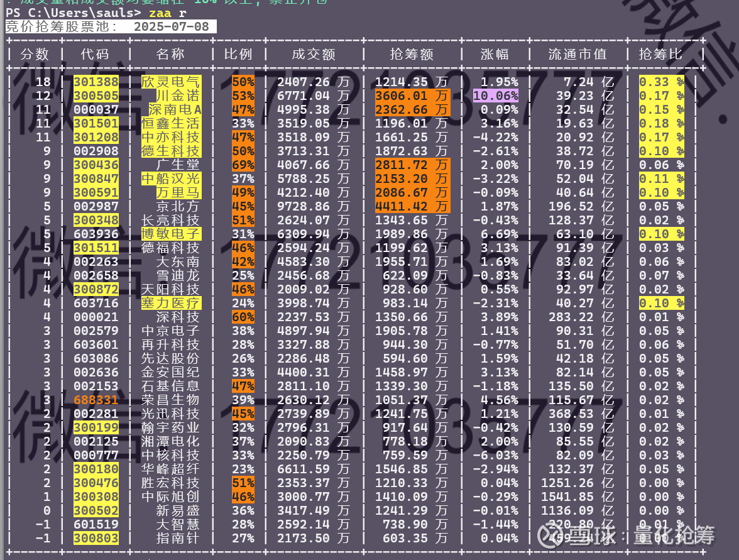Image resolution: width=739 pixels, height=560 pixels.
Task: Select the amount 4411.42 万
Action: (412, 206)
